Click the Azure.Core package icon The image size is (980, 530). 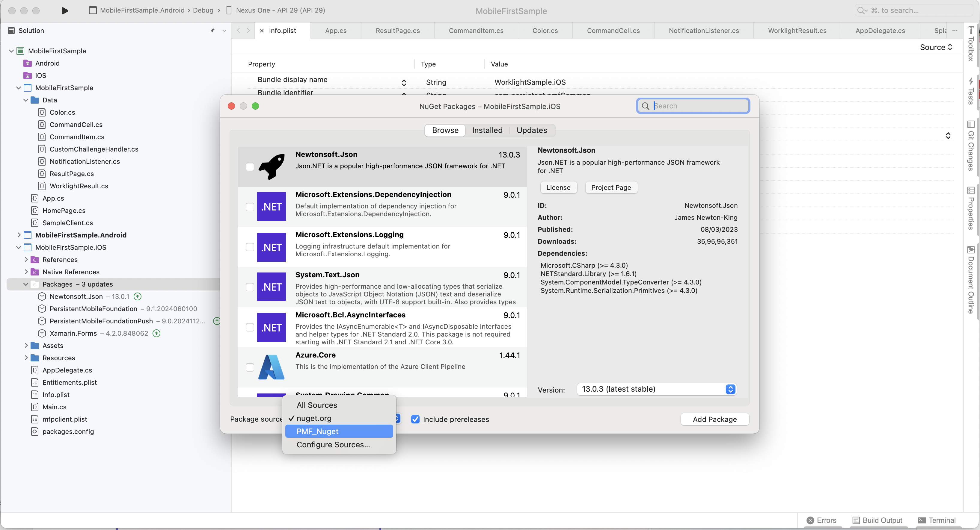tap(271, 367)
